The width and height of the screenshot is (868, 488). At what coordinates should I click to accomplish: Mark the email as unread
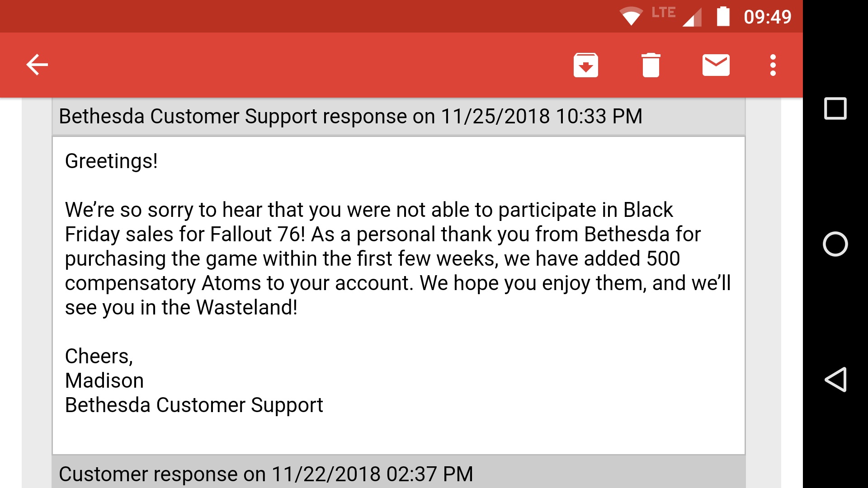[716, 65]
